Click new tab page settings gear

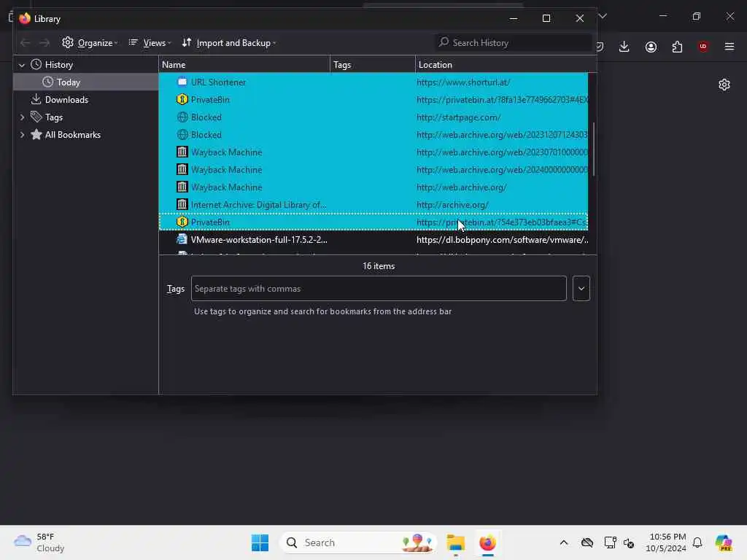(724, 85)
